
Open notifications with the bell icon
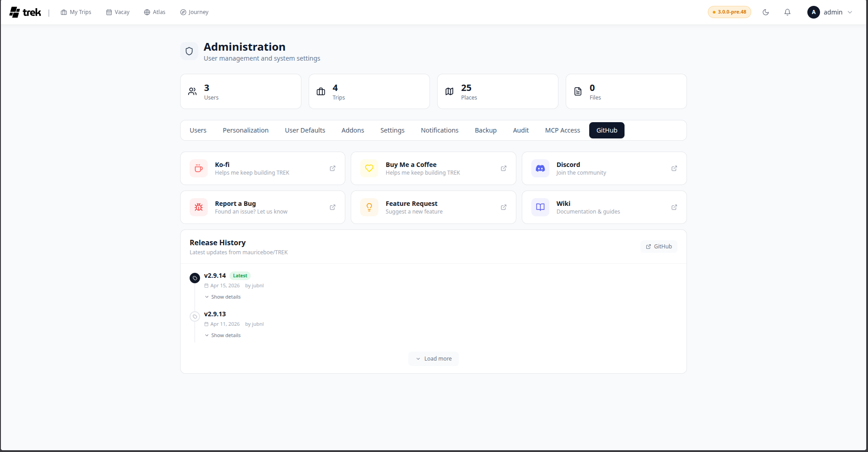tap(787, 12)
